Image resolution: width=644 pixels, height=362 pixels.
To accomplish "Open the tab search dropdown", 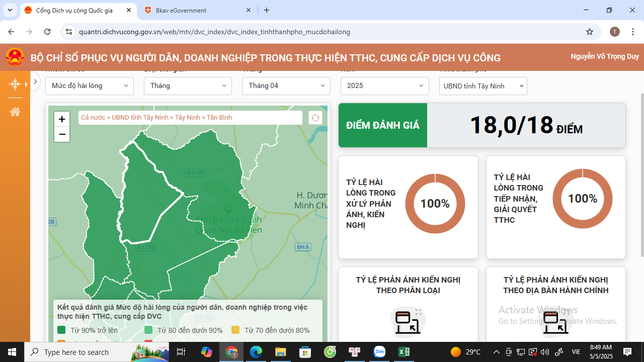I will click(x=10, y=10).
